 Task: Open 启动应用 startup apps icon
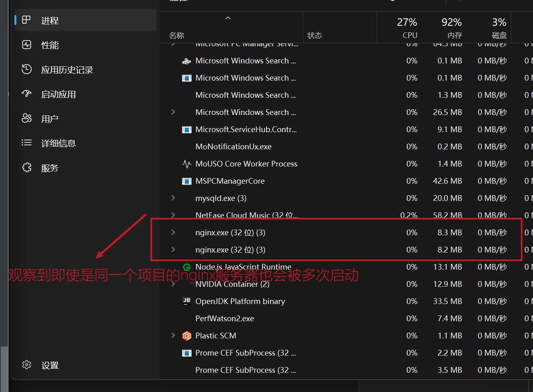pos(26,94)
